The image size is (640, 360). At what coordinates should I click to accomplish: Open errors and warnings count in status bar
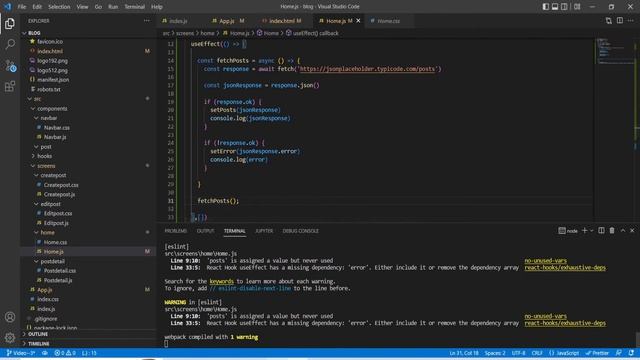point(65,353)
